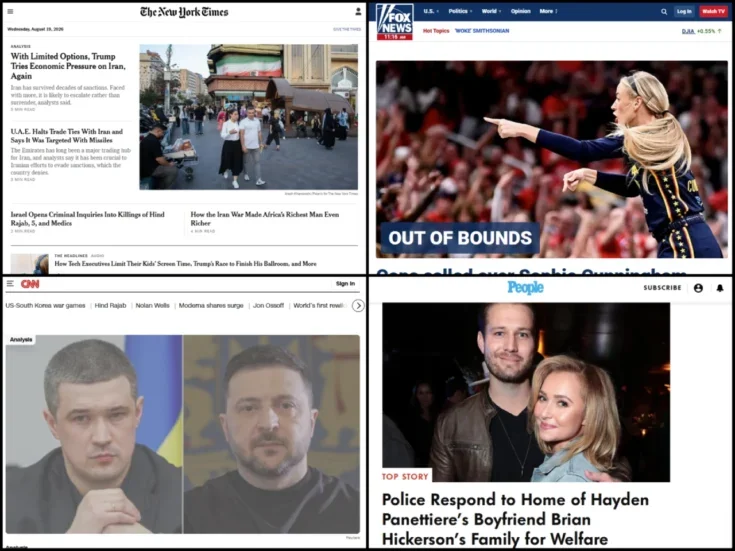
Task: Click the CNN logo
Action: [x=30, y=284]
